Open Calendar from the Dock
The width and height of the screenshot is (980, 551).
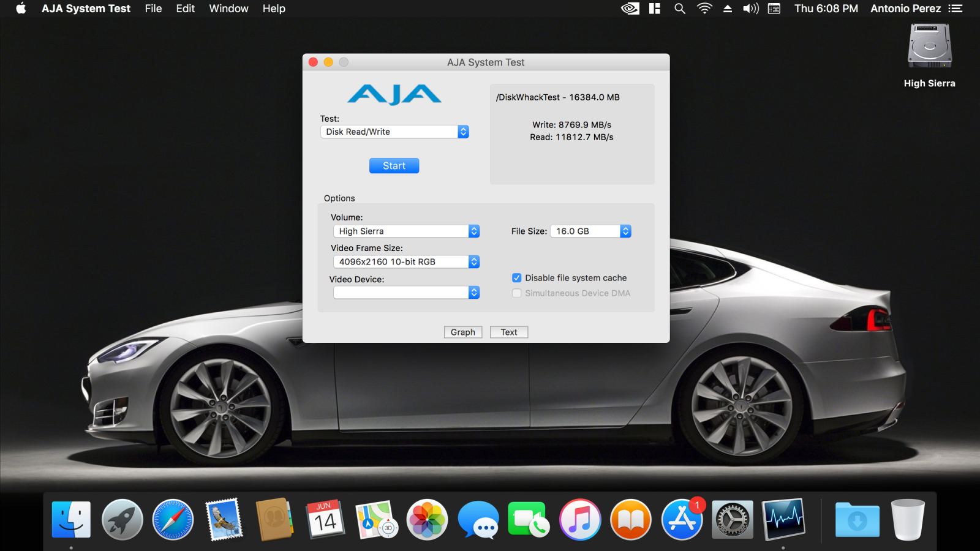[326, 520]
